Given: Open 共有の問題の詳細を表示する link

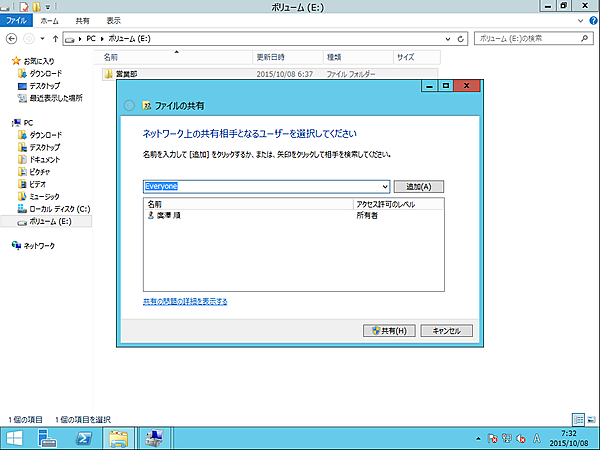Looking at the screenshot, I should coord(185,302).
